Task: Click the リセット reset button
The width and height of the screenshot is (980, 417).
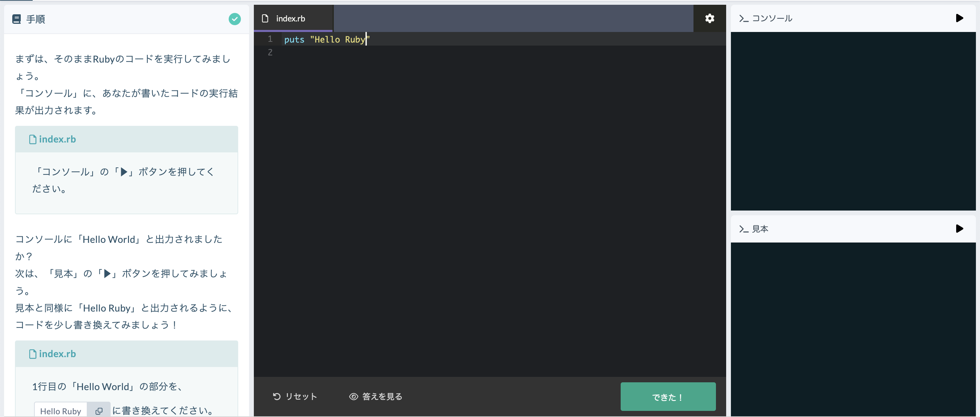Action: click(295, 397)
